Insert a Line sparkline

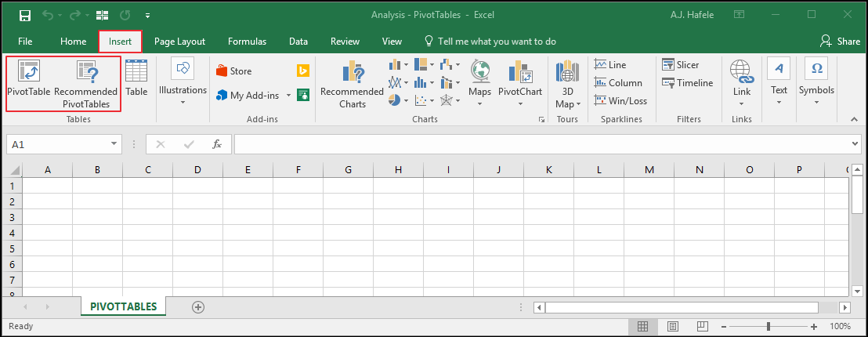[x=610, y=65]
